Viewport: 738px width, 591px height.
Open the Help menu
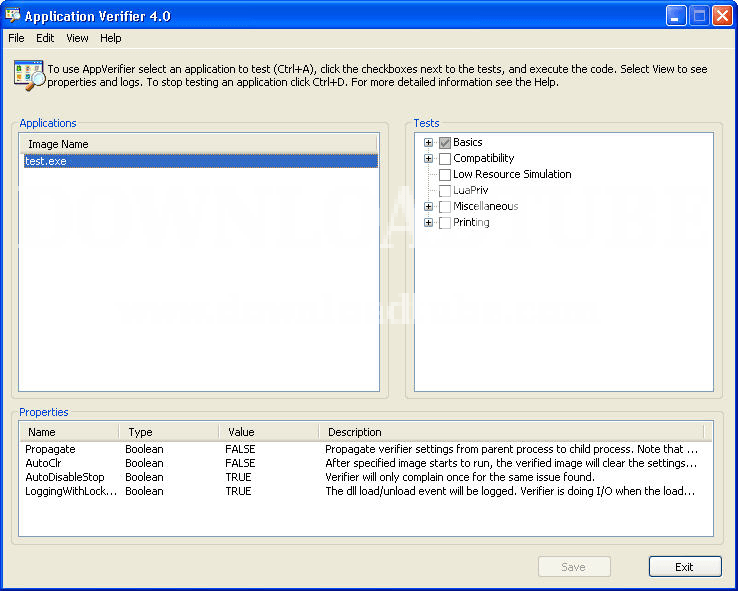[111, 38]
